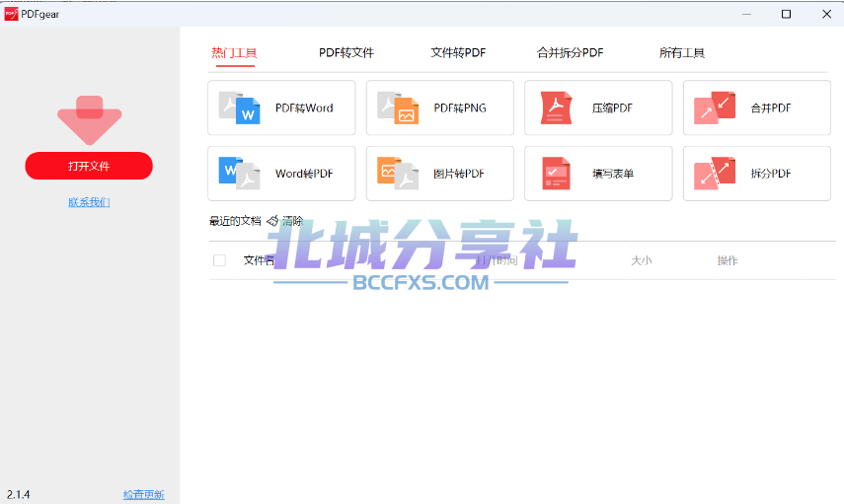Switch to the 热门工具 tab
This screenshot has width=844, height=504.
tap(234, 52)
